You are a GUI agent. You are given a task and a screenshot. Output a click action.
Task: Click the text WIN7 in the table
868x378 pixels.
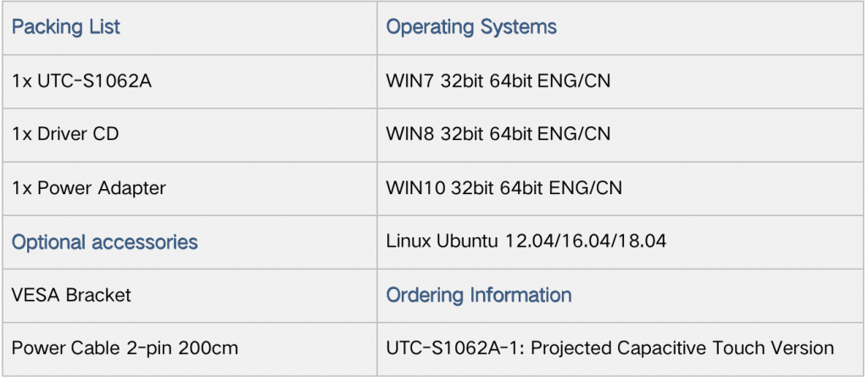411,81
